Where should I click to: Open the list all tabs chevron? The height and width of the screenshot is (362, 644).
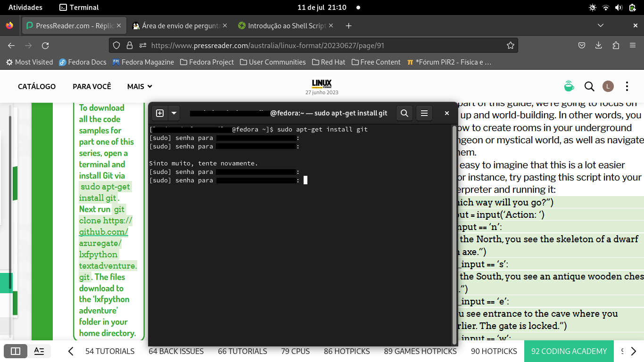coord(600,26)
